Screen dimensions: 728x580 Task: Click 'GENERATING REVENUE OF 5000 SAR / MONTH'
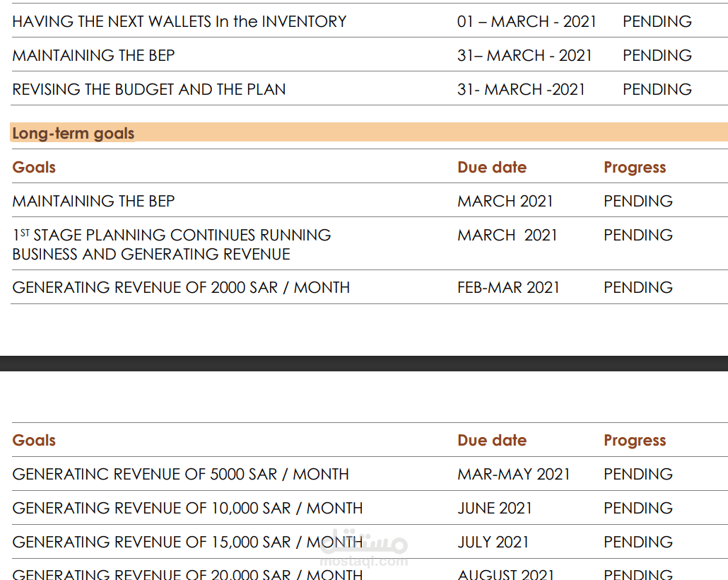(x=181, y=475)
